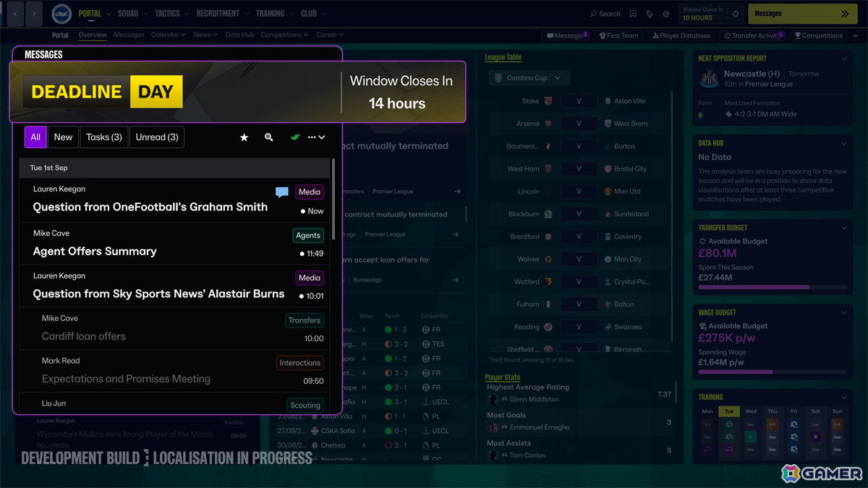Click the Wage Budget spending progress bar

772,372
